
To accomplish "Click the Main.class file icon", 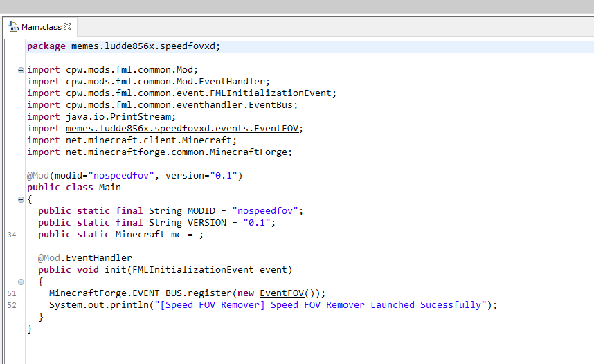I will pyautogui.click(x=14, y=27).
